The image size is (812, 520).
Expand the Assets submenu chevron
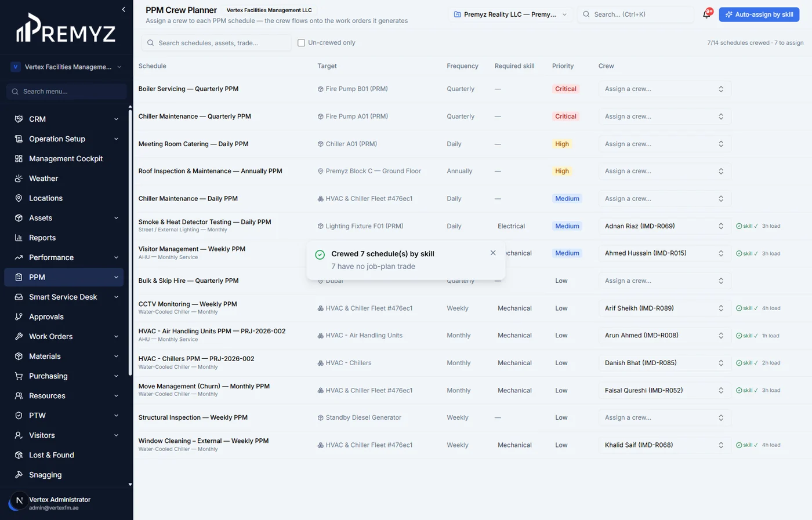[x=116, y=217]
